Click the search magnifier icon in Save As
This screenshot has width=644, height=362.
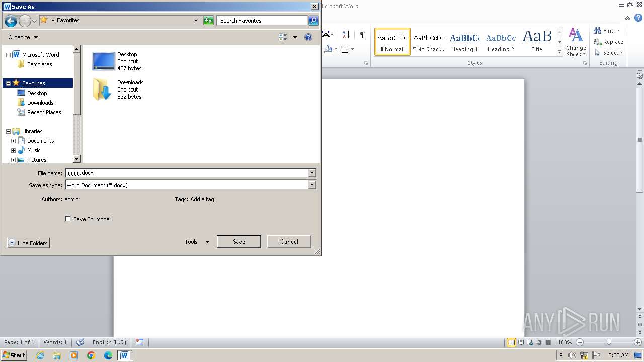click(x=313, y=21)
